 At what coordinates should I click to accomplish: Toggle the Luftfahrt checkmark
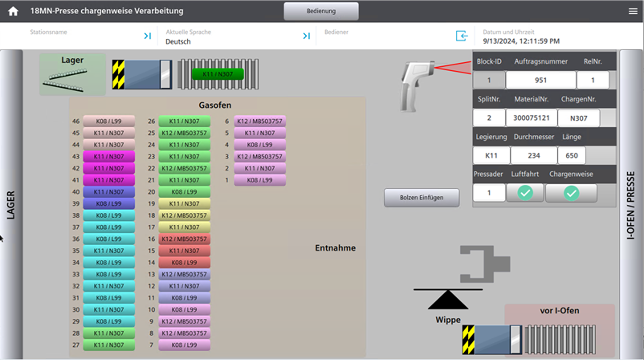coord(525,193)
